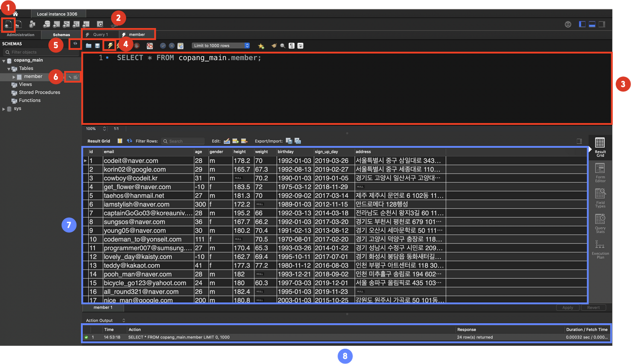Open a script file in the editor

(x=89, y=46)
